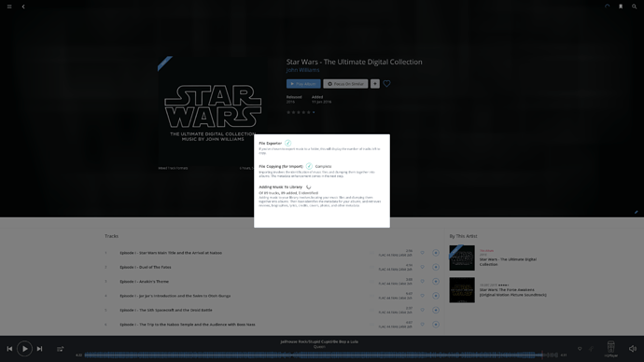Image resolution: width=644 pixels, height=362 pixels.
Task: Select track Episode I - Duel of The Fates
Action: (x=146, y=267)
